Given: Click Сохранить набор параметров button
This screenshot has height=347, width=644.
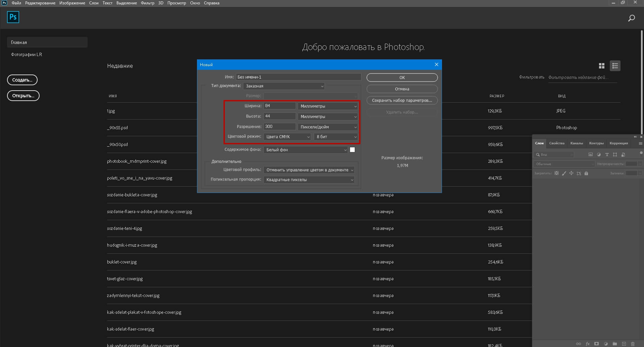Looking at the screenshot, I should [x=402, y=100].
